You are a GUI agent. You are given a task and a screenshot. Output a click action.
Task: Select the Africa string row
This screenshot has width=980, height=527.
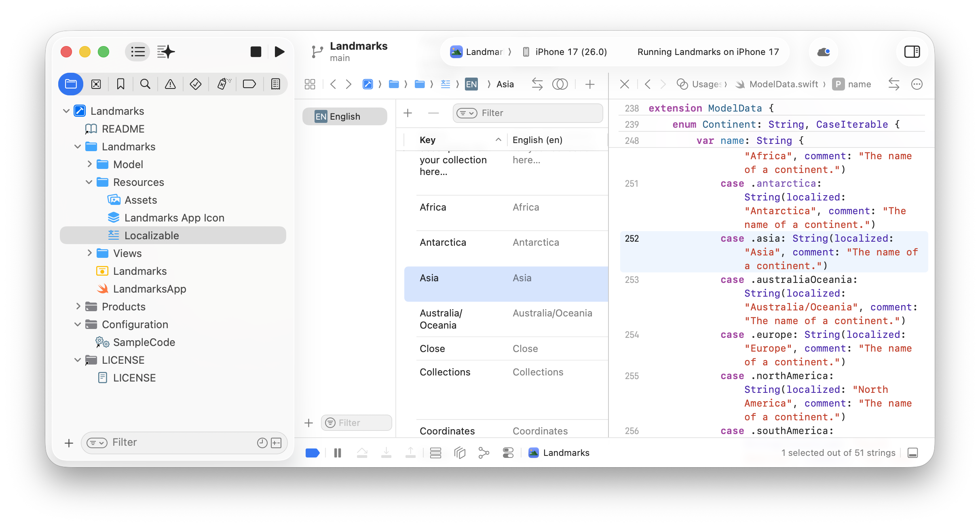pos(506,213)
